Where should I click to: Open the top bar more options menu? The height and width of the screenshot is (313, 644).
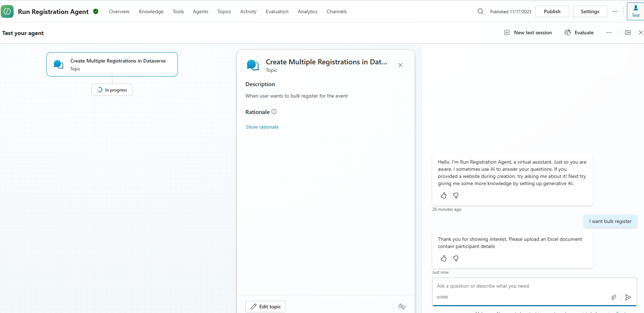[x=615, y=11]
